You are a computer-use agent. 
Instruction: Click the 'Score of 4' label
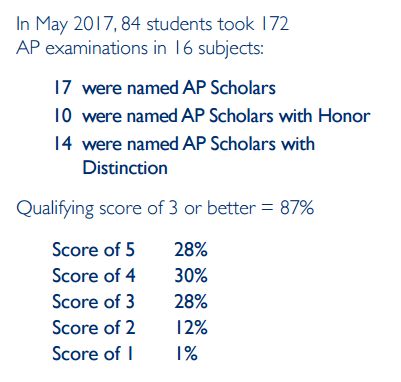click(x=94, y=276)
